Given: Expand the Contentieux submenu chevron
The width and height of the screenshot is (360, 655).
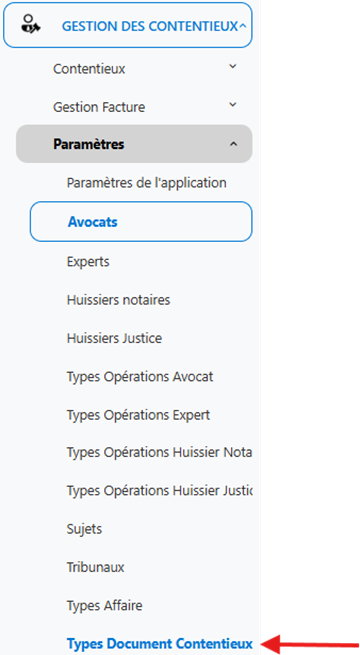Looking at the screenshot, I should pos(233,66).
